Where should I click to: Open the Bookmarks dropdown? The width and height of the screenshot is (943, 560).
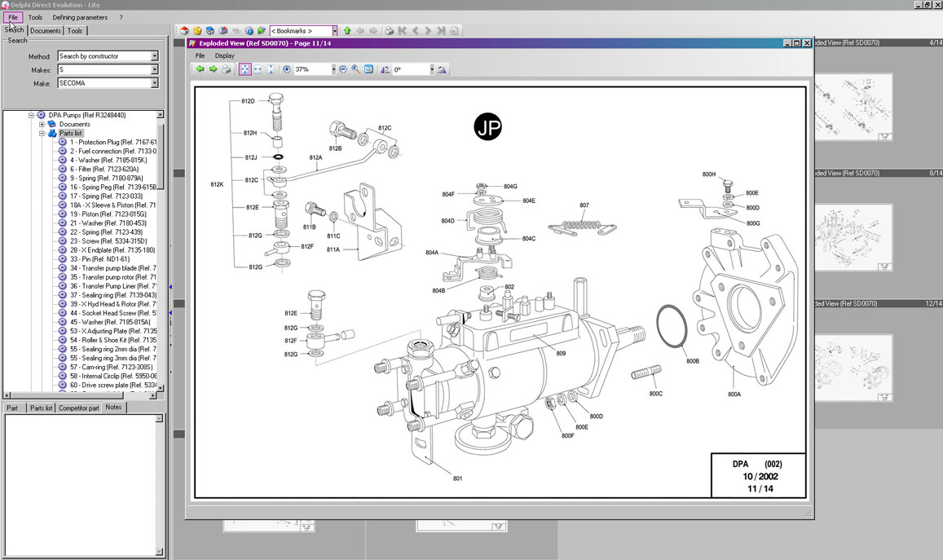click(x=302, y=31)
